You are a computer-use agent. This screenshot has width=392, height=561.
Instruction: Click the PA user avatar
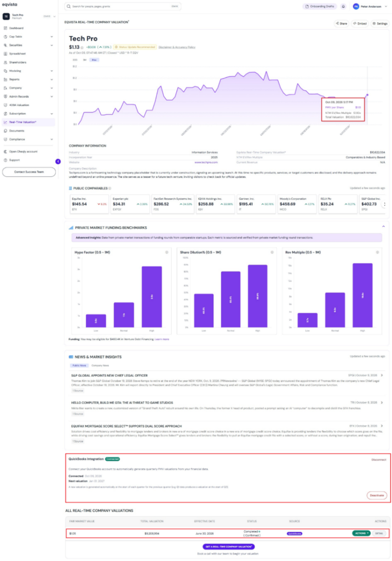point(356,7)
